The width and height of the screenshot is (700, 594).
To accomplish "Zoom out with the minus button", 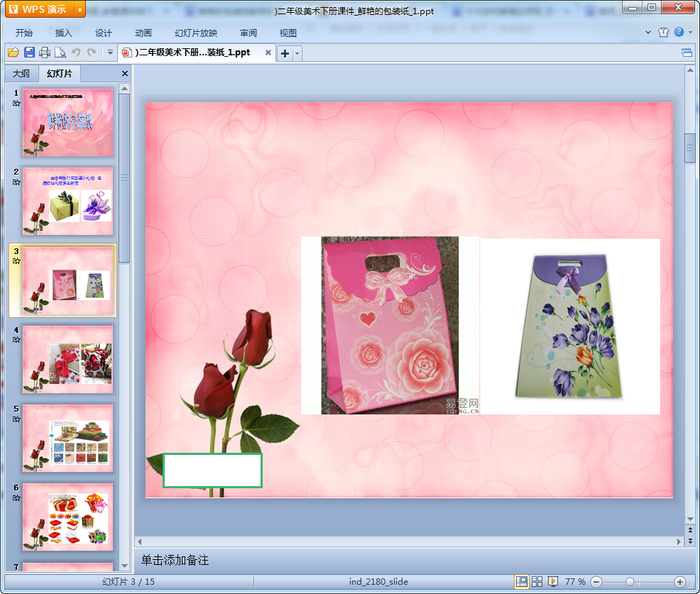I will click(x=596, y=582).
